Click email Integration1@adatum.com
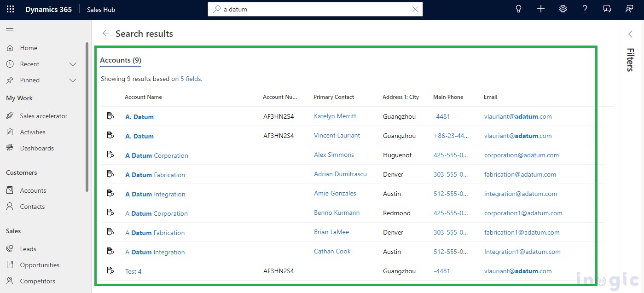 point(522,252)
